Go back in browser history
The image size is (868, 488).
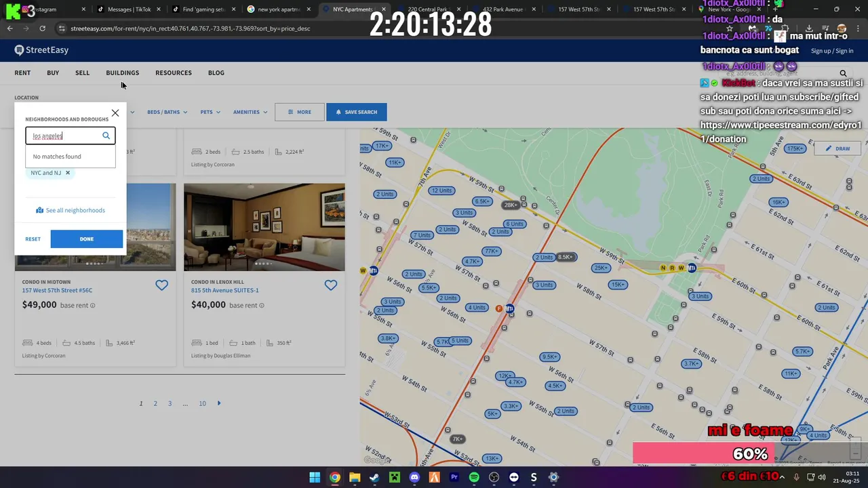click(9, 28)
